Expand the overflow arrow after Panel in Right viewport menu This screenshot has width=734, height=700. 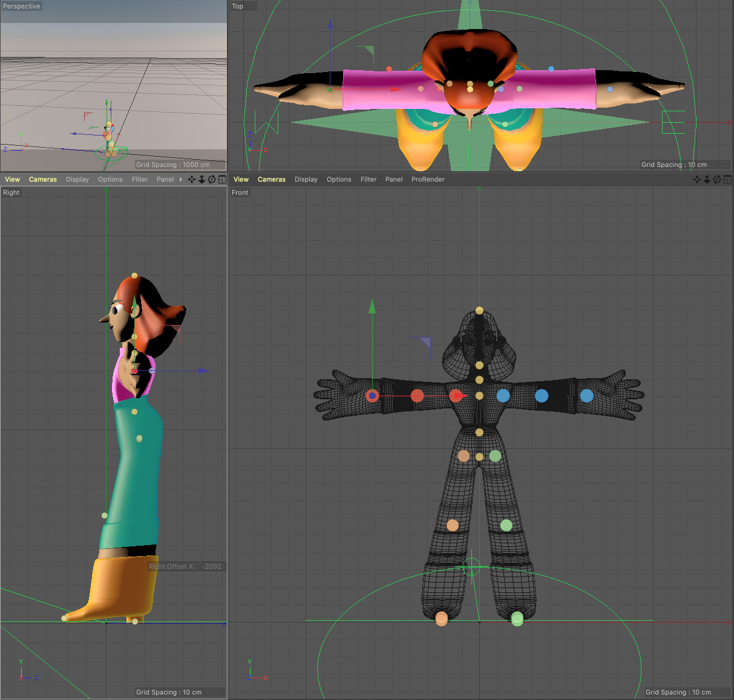181,179
